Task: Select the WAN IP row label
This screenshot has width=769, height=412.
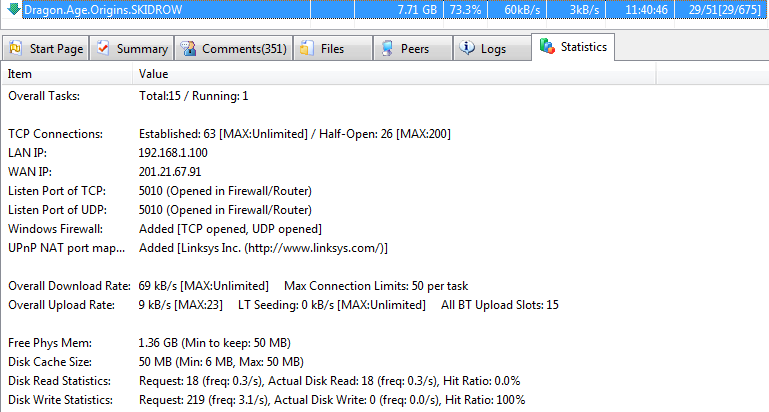Action: pos(30,172)
